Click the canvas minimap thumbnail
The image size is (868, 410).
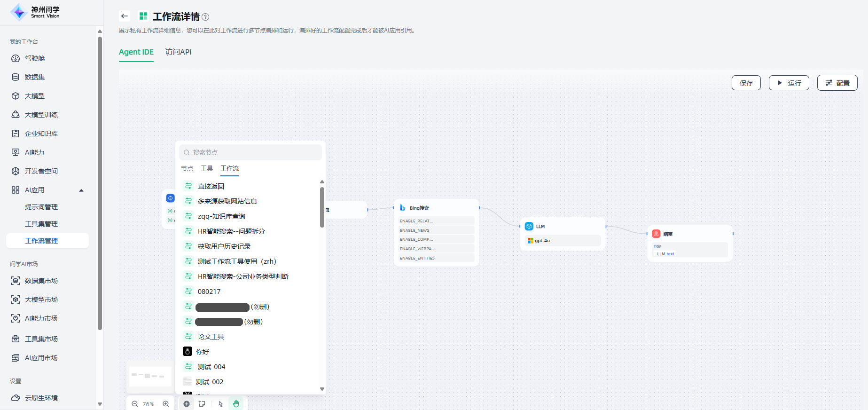(150, 376)
